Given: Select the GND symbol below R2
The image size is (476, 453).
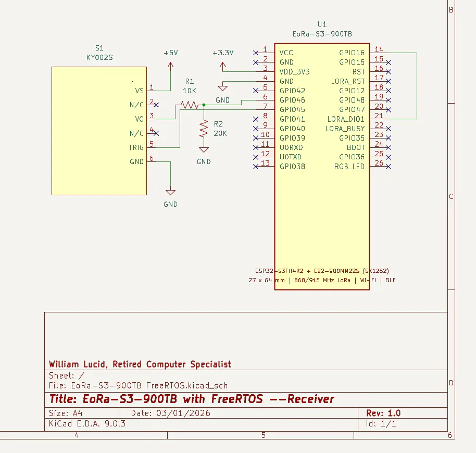Looking at the screenshot, I should (x=204, y=149).
